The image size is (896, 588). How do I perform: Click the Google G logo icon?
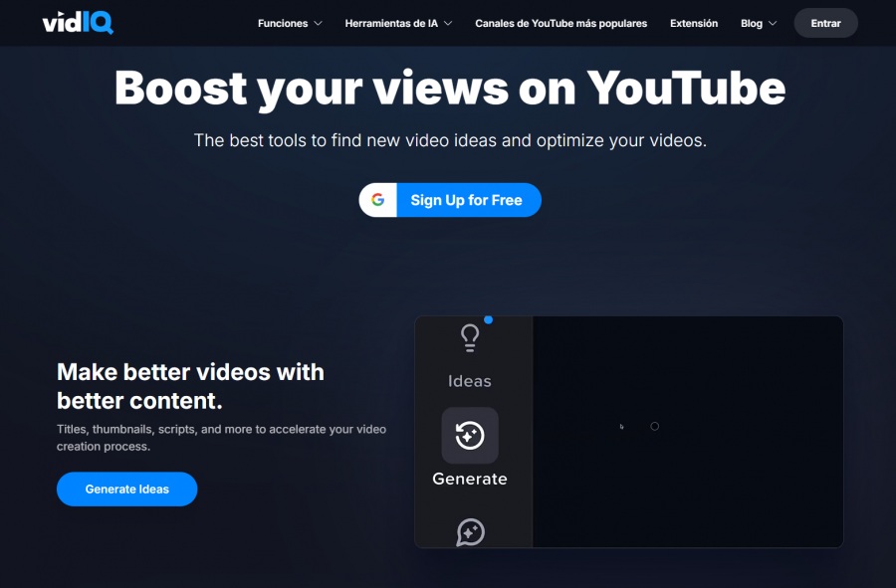[x=378, y=200]
